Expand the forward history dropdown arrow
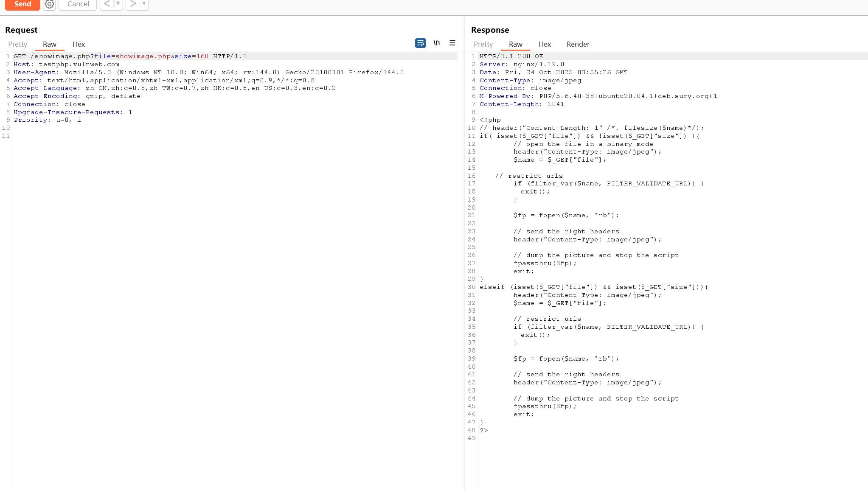868x490 pixels. point(144,4)
